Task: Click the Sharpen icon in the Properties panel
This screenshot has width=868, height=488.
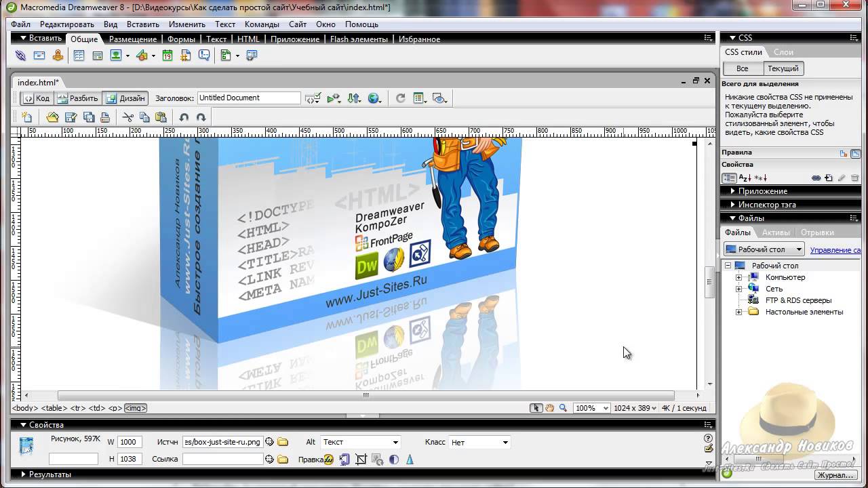Action: click(410, 460)
